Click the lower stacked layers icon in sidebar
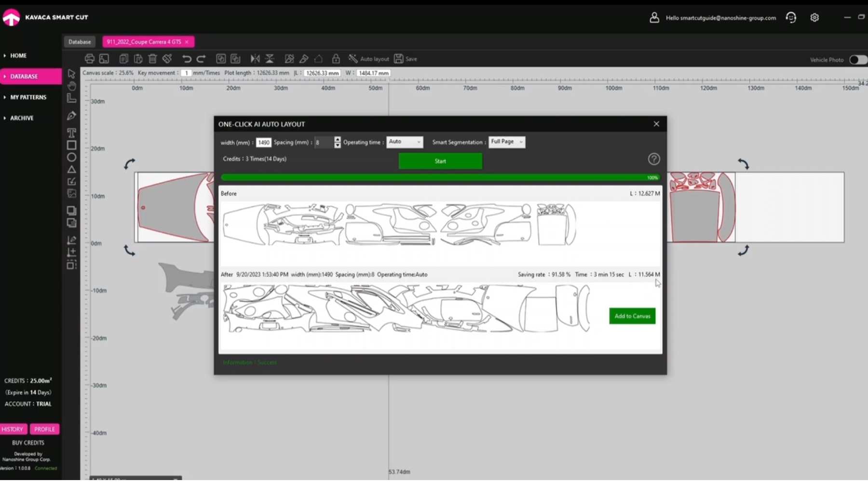The width and height of the screenshot is (868, 482). coord(71,223)
